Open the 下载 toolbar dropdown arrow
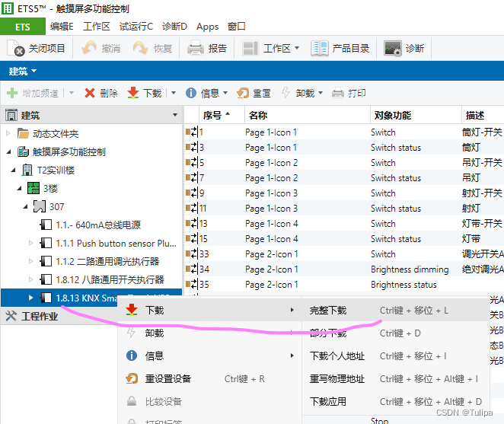This screenshot has height=424, width=504. 174,93
